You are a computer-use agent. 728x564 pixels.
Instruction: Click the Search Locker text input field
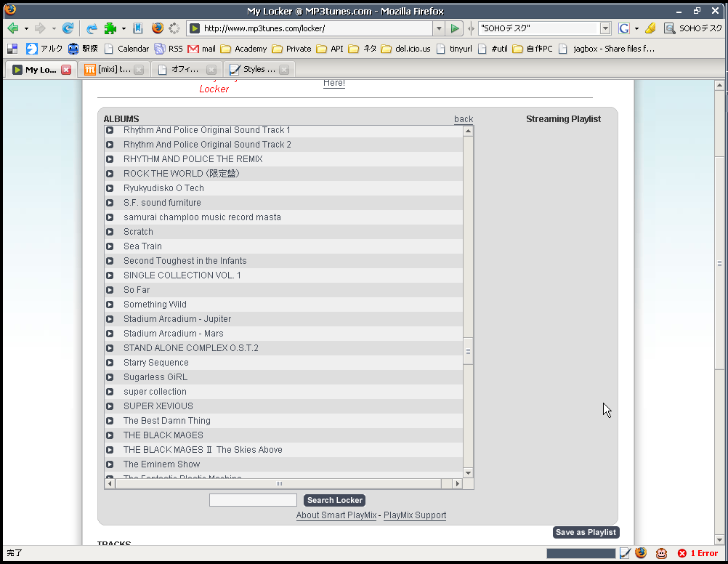[253, 500]
